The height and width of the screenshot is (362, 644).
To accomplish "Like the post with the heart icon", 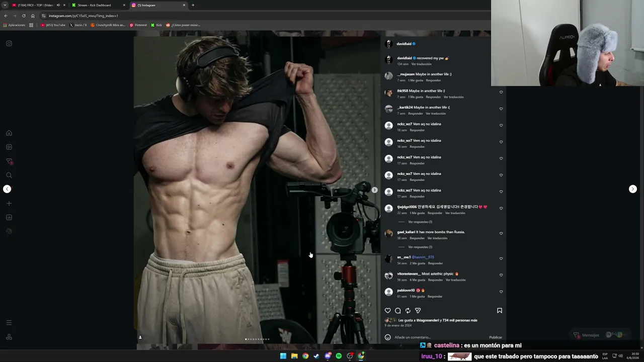I will coord(388,311).
